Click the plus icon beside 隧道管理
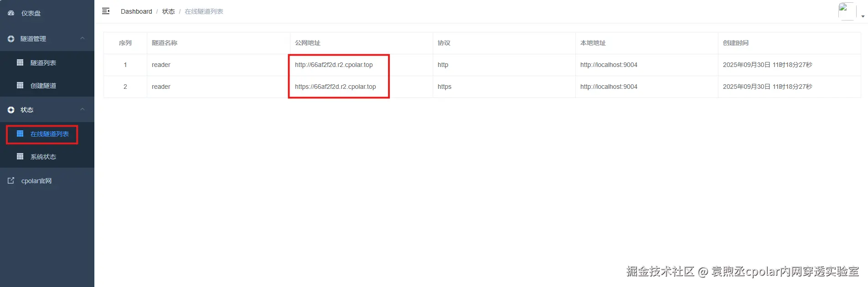 click(x=11, y=39)
